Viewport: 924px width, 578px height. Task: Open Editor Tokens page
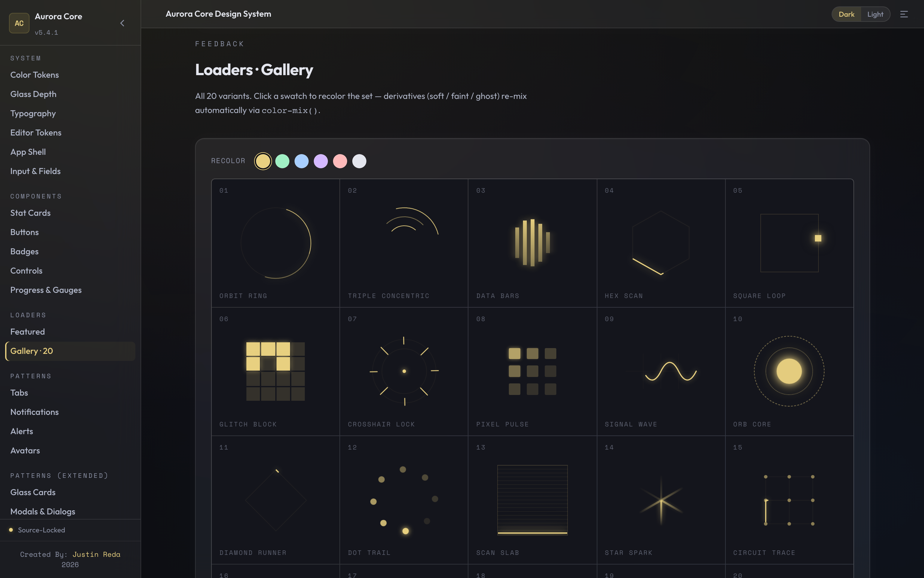(70, 133)
